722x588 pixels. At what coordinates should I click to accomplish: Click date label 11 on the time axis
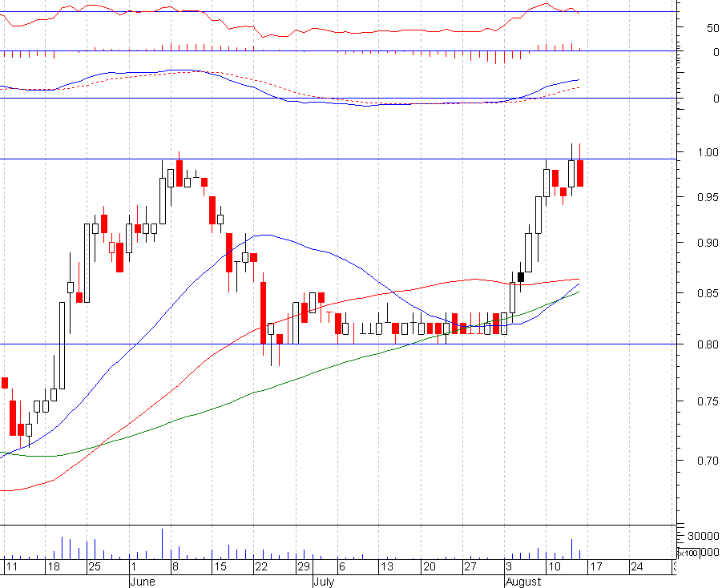tap(11, 566)
